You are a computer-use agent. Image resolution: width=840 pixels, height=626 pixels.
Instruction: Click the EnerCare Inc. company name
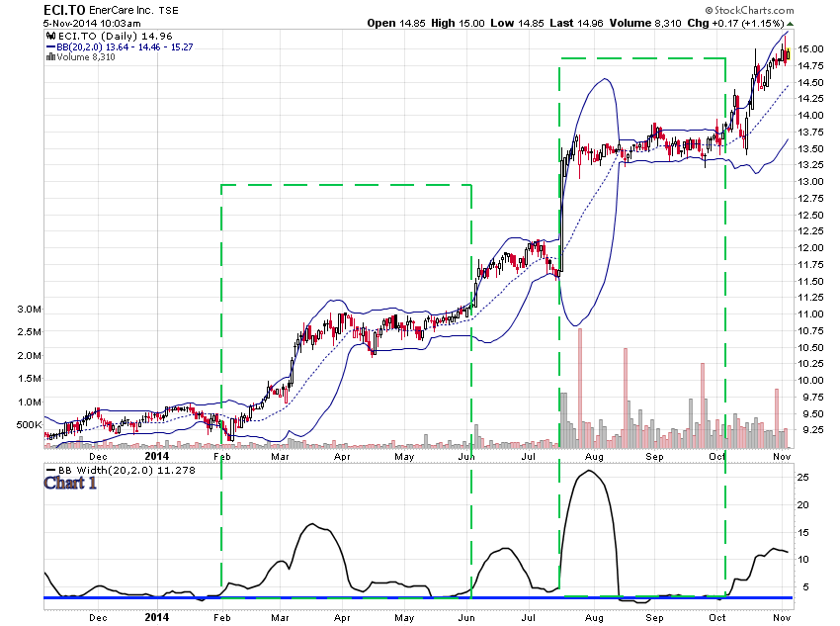(x=122, y=10)
